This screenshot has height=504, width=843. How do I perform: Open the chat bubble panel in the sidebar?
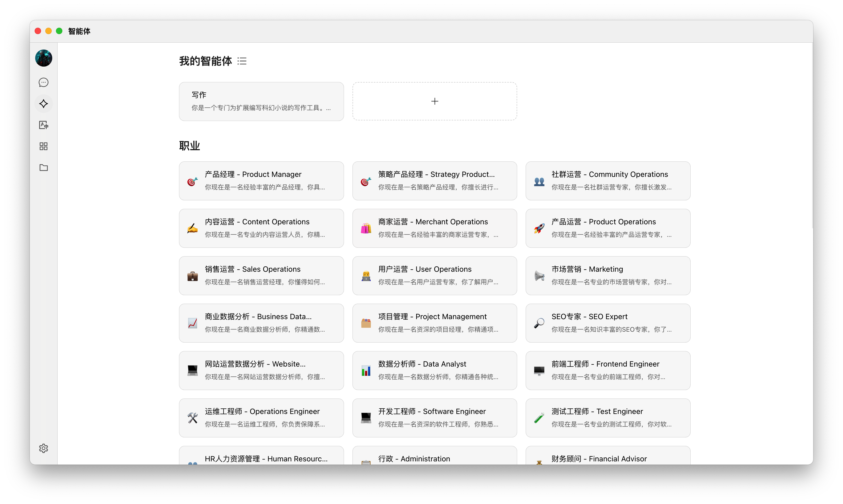click(x=43, y=82)
